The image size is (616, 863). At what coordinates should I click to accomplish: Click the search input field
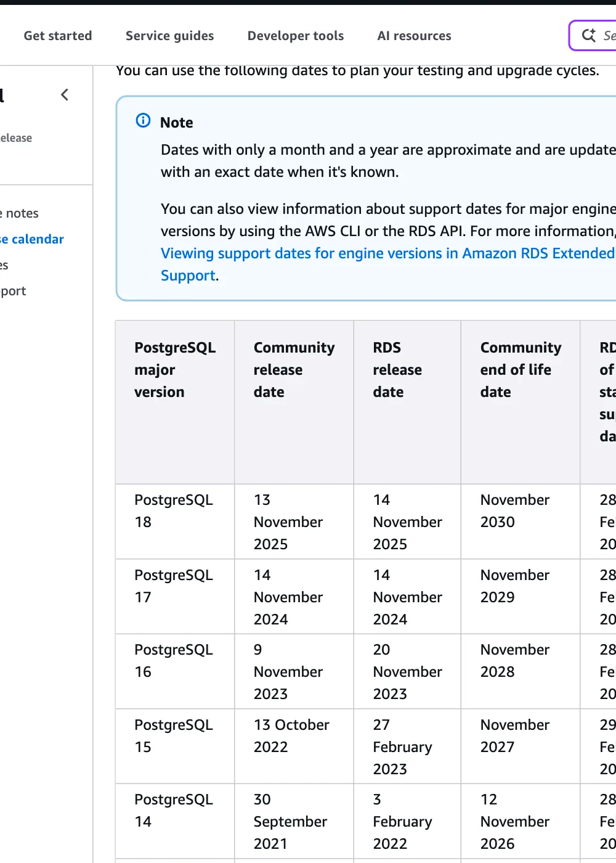593,35
